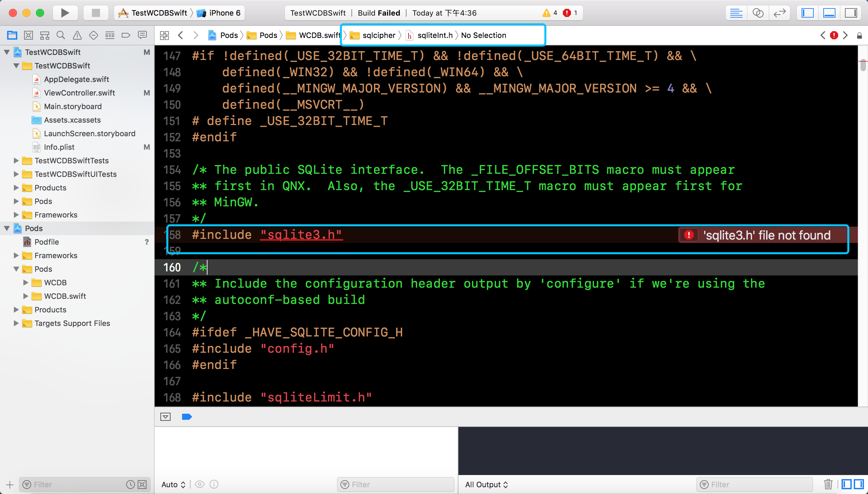Expand the TestWCDBSwiftTests folder
The height and width of the screenshot is (494, 868).
click(x=16, y=161)
